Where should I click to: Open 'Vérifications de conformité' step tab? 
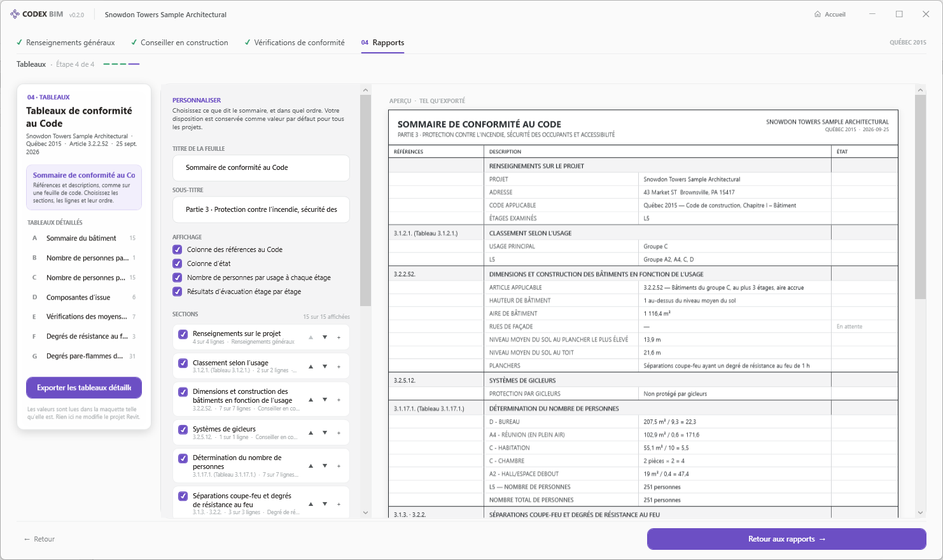(x=295, y=43)
